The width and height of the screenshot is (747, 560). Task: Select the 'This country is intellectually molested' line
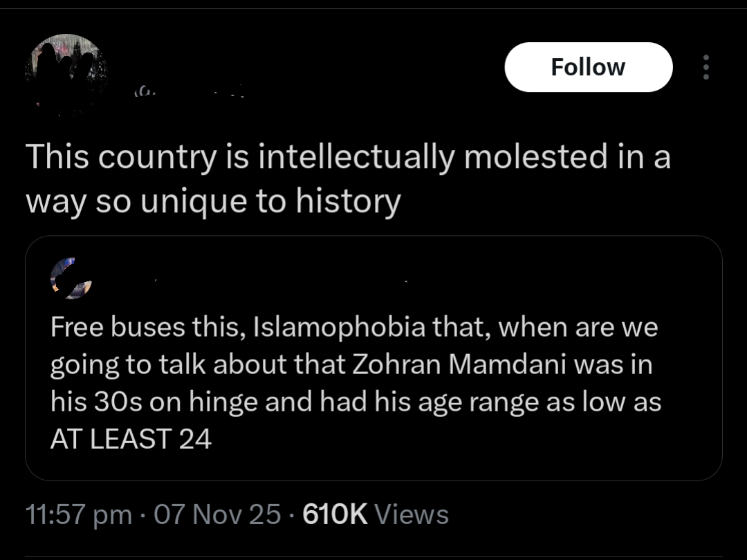[x=348, y=157]
